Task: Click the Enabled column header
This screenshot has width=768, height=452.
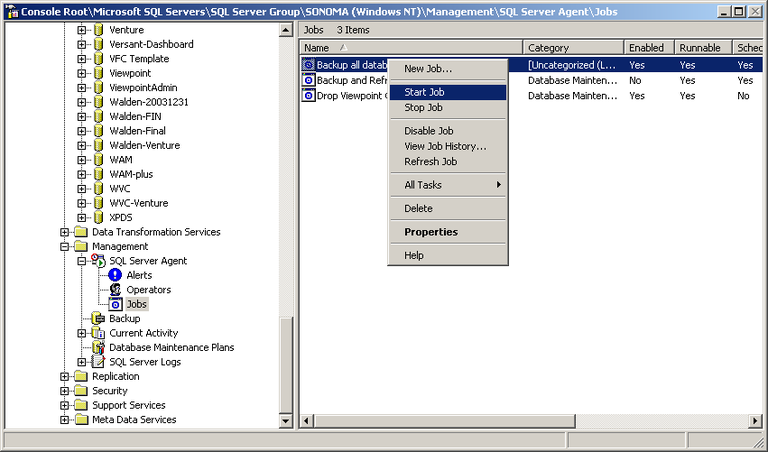Action: [x=646, y=48]
